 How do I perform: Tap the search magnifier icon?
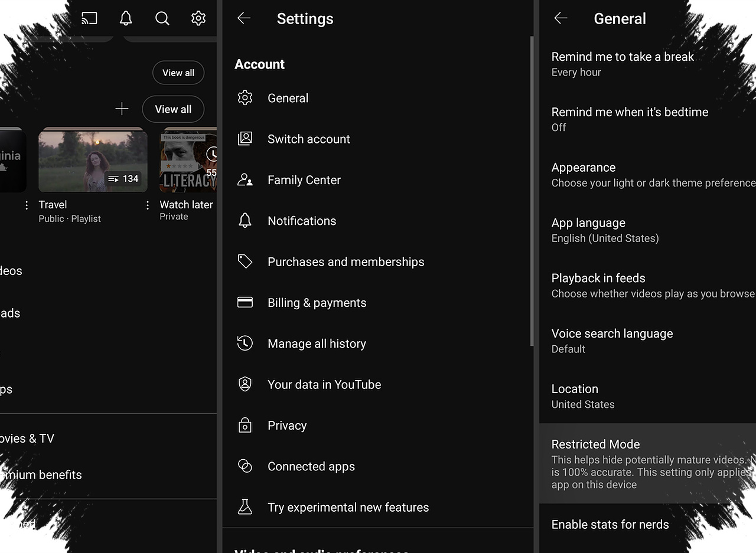click(162, 18)
